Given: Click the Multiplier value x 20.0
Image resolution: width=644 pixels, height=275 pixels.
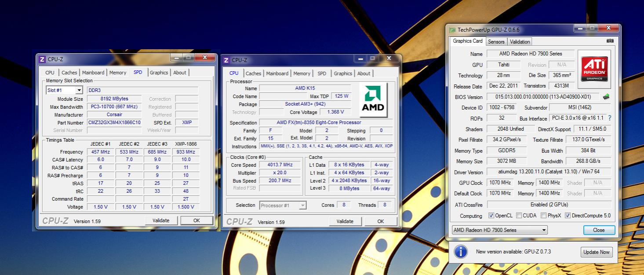Looking at the screenshot, I should (x=280, y=173).
